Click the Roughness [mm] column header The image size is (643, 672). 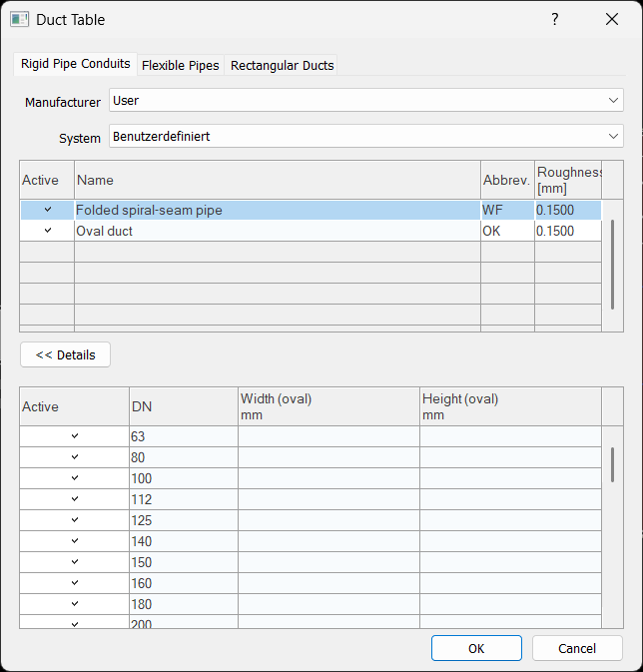click(568, 180)
